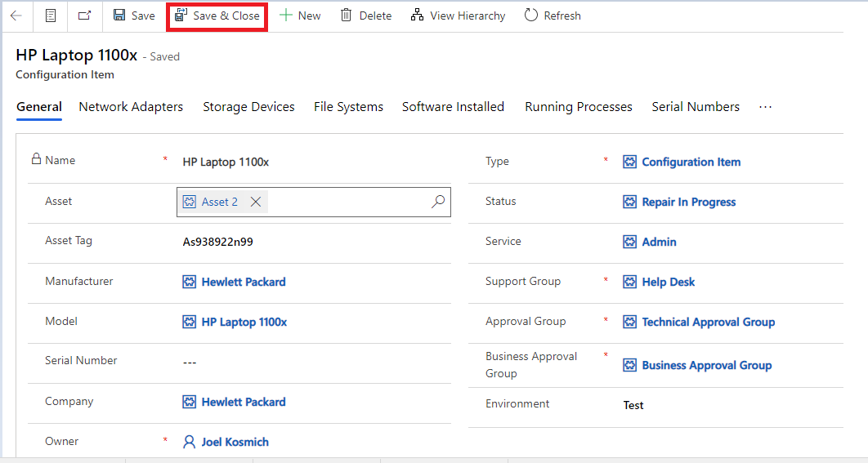Open Hewlett Packard Company link

pyautogui.click(x=244, y=402)
